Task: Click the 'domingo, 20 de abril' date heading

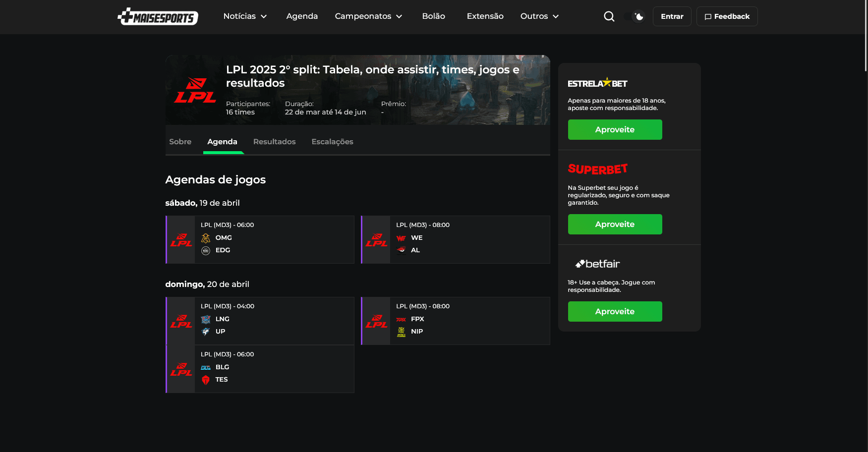Action: click(x=207, y=284)
